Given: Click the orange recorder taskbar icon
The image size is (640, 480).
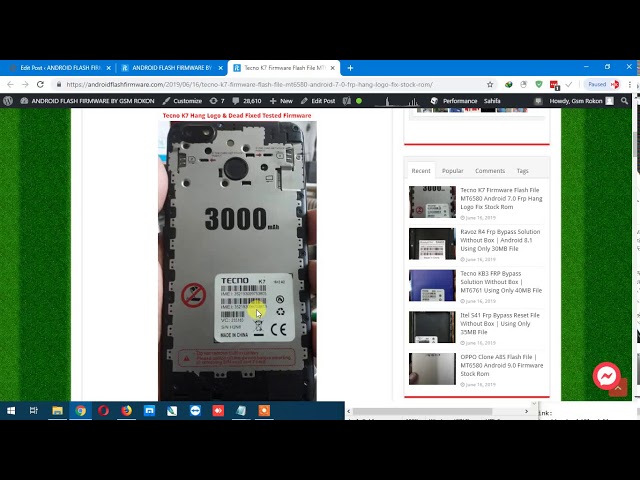Looking at the screenshot, I should pyautogui.click(x=264, y=411).
